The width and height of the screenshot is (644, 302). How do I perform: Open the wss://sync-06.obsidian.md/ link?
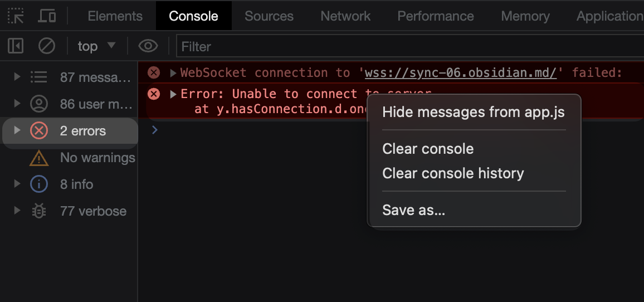461,72
